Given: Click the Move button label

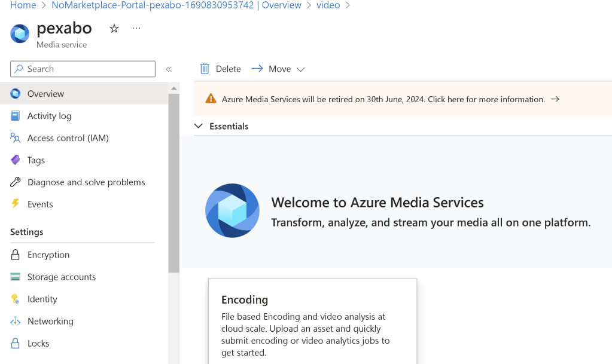Looking at the screenshot, I should point(280,69).
